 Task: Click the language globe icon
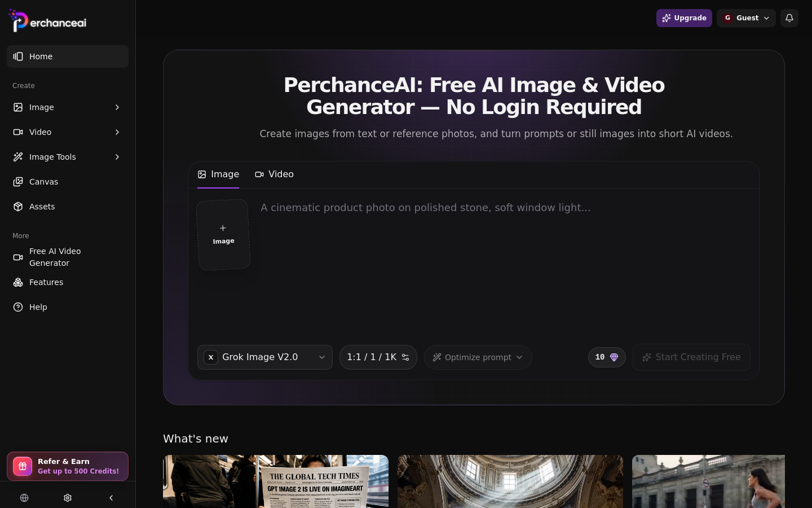[x=24, y=498]
